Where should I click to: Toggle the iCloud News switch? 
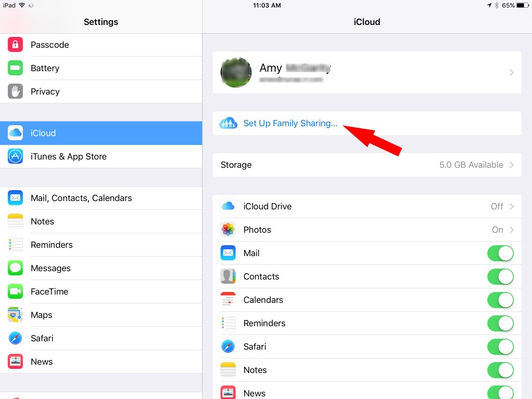pos(500,393)
